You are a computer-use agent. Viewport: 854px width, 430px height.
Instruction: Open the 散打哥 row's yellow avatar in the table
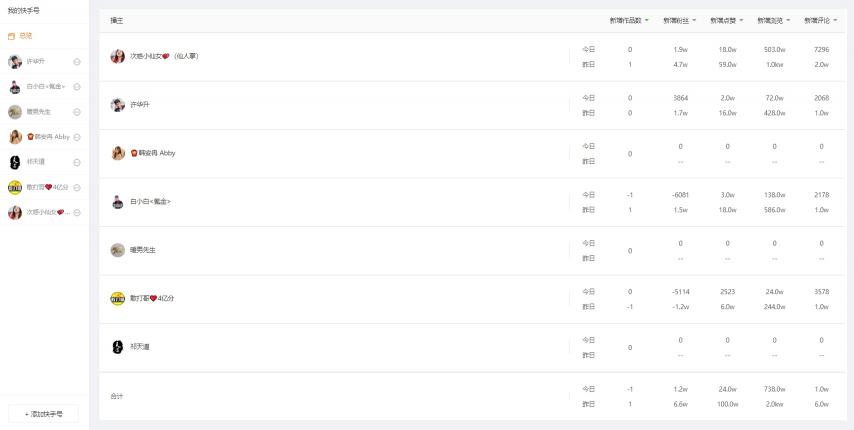[x=118, y=299]
